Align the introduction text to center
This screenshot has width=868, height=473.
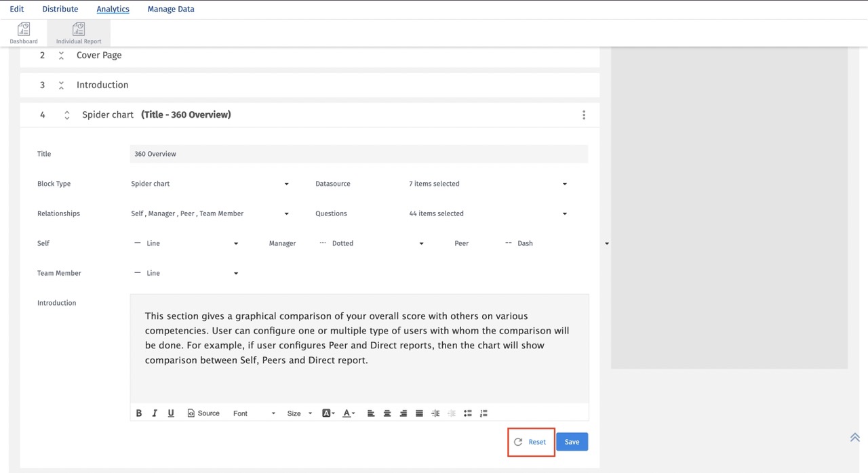pyautogui.click(x=387, y=413)
